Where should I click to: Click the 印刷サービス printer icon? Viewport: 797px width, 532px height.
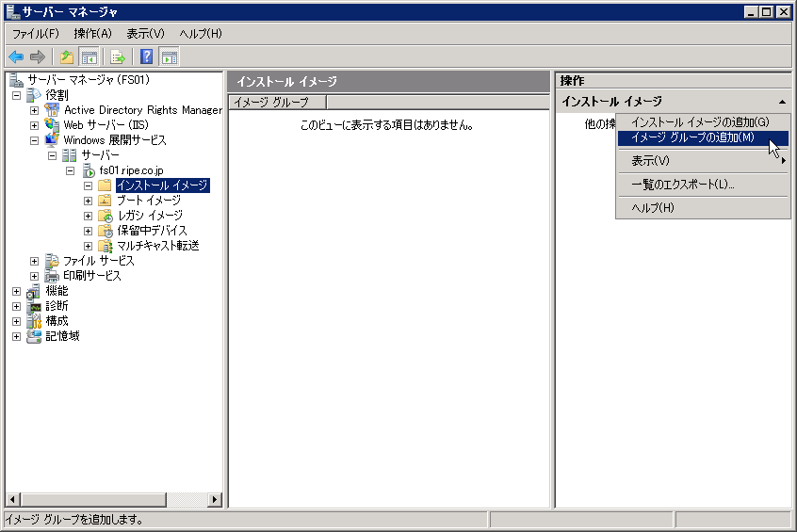tap(52, 276)
